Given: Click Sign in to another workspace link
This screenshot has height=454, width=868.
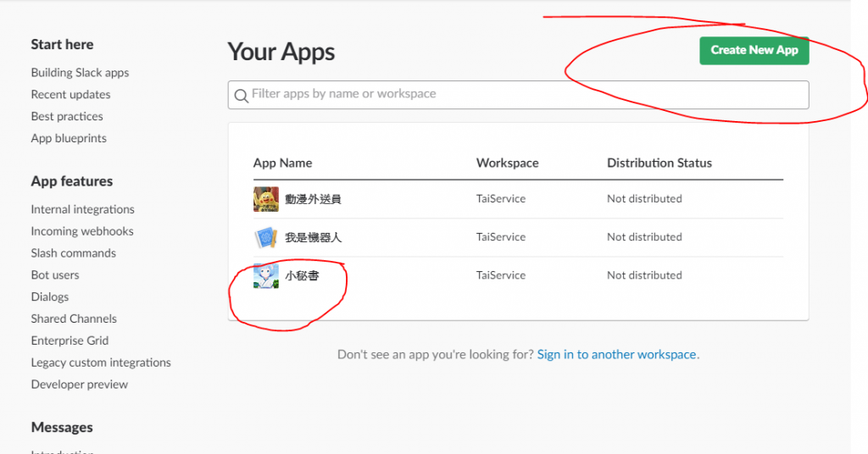Looking at the screenshot, I should [x=616, y=354].
